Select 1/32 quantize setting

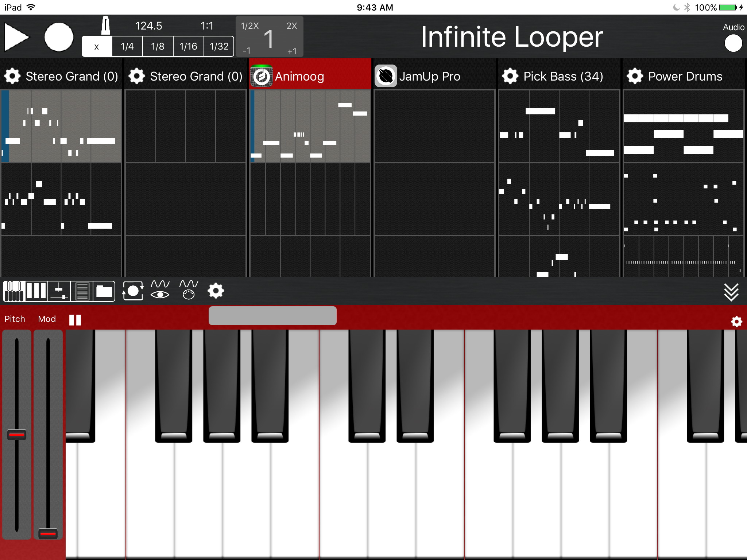click(219, 46)
